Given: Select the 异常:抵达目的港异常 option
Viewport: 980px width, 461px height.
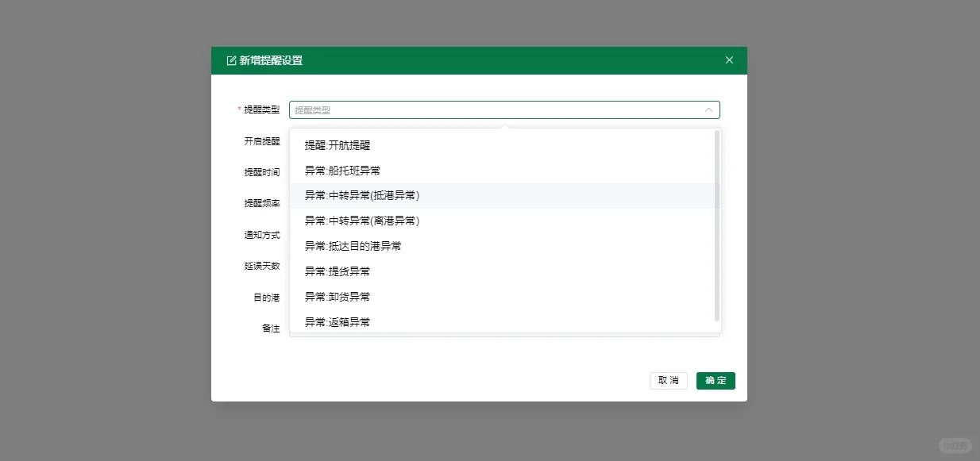Looking at the screenshot, I should (x=352, y=246).
